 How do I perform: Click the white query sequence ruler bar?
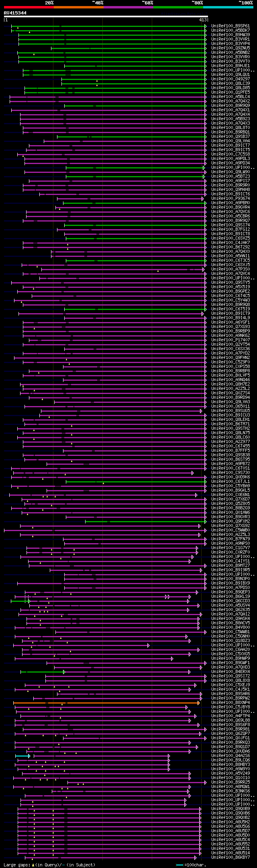pos(106,16)
